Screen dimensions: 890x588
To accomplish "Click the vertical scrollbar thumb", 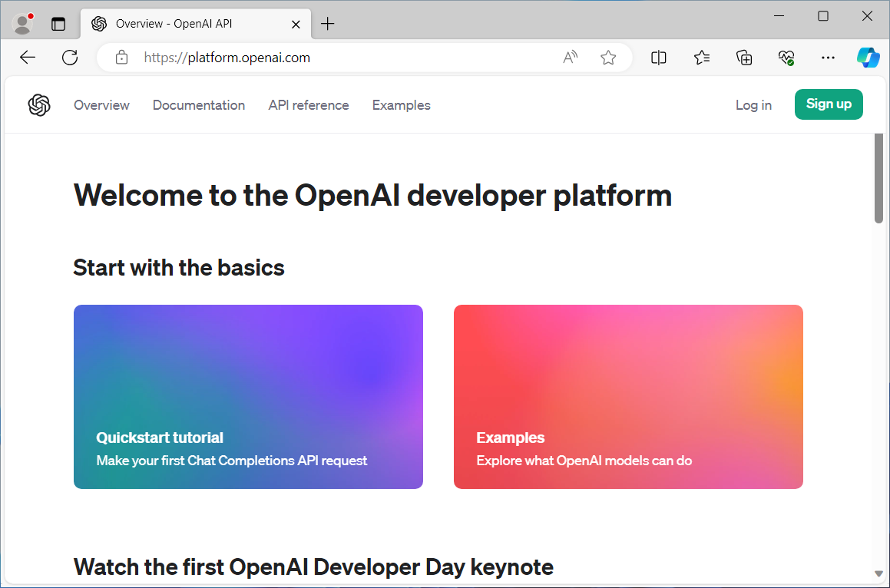I will (878, 177).
